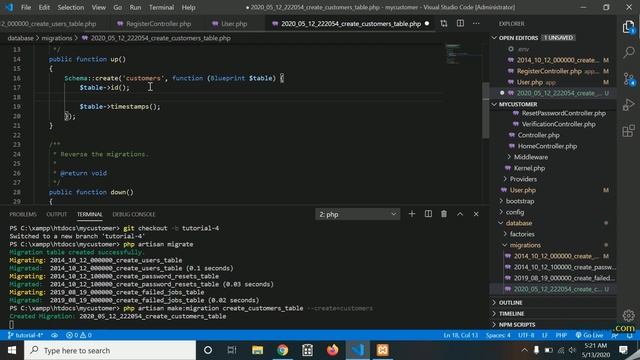Expand the bootstrap folder
This screenshot has width=640, height=360.
pyautogui.click(x=520, y=201)
